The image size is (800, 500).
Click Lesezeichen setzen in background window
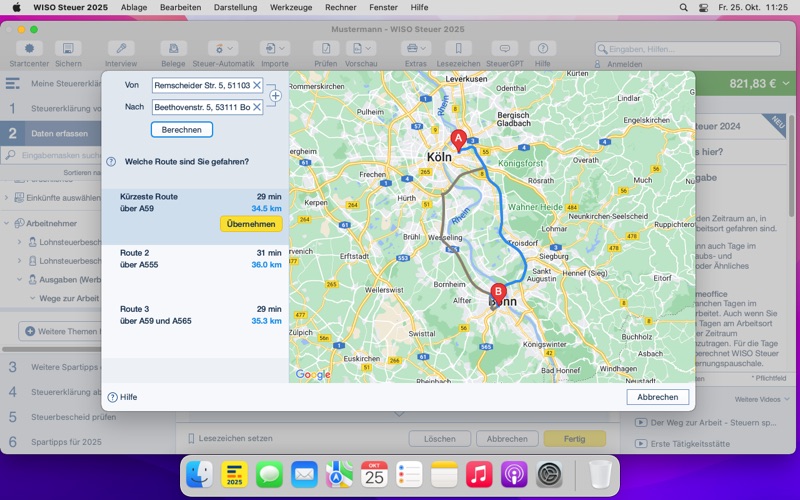click(x=230, y=438)
